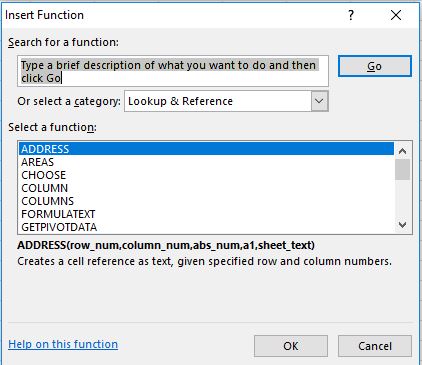Pick COLUMNS from the function list
The height and width of the screenshot is (365, 422).
click(x=206, y=201)
